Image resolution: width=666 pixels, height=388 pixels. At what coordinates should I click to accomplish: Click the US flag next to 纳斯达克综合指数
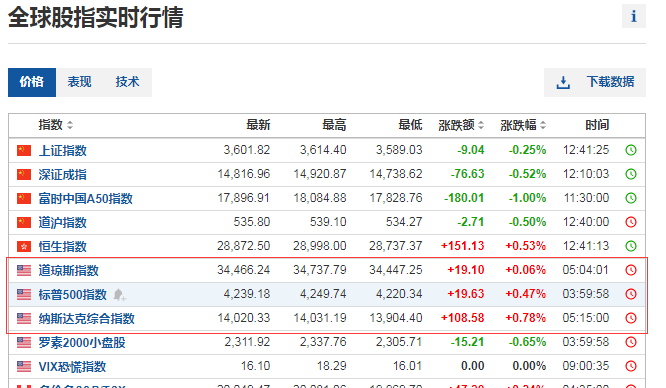point(24,318)
